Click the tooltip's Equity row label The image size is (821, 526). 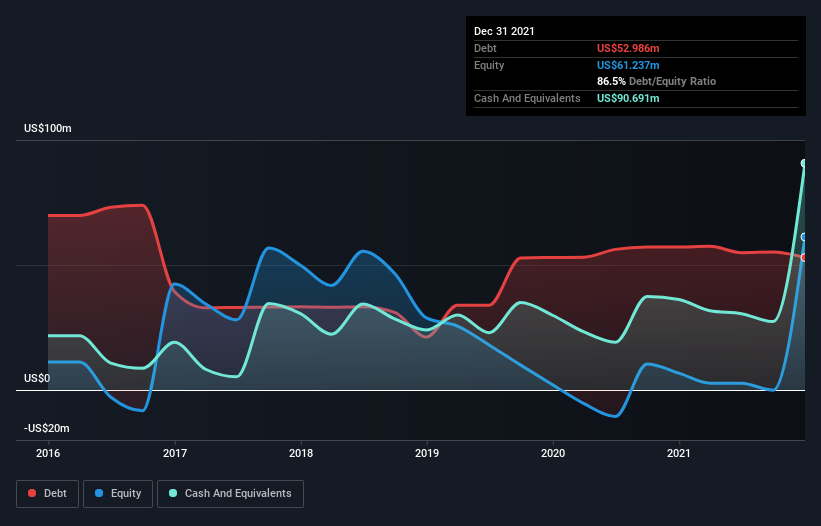(x=489, y=65)
